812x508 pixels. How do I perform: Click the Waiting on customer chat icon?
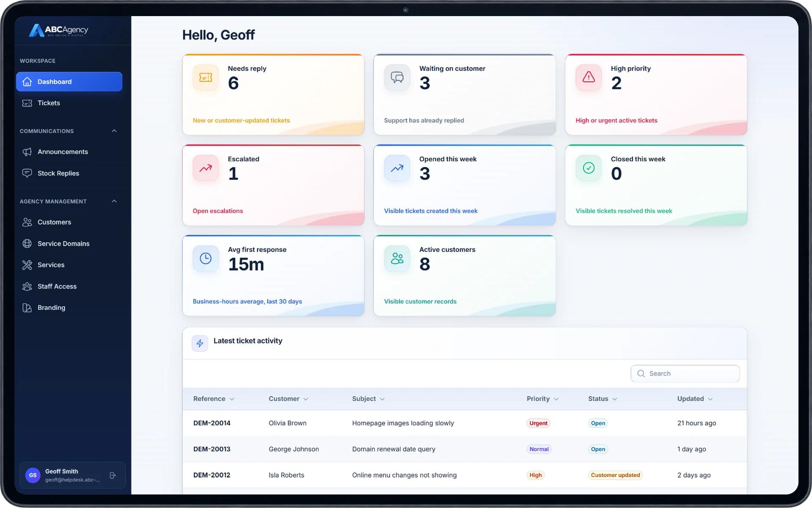coord(397,77)
